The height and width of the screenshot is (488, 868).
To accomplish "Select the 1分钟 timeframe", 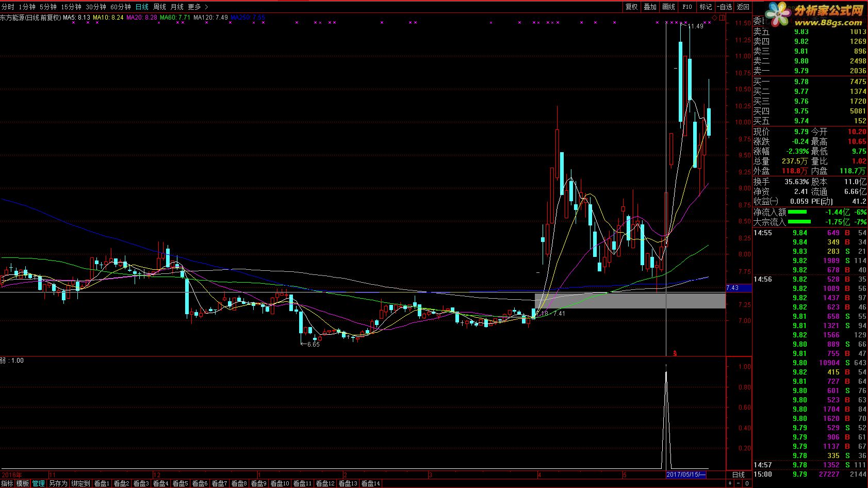I will click(x=27, y=7).
